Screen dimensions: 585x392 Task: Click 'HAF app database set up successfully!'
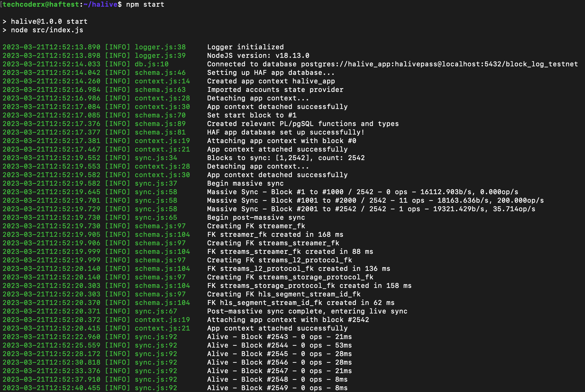coord(286,132)
